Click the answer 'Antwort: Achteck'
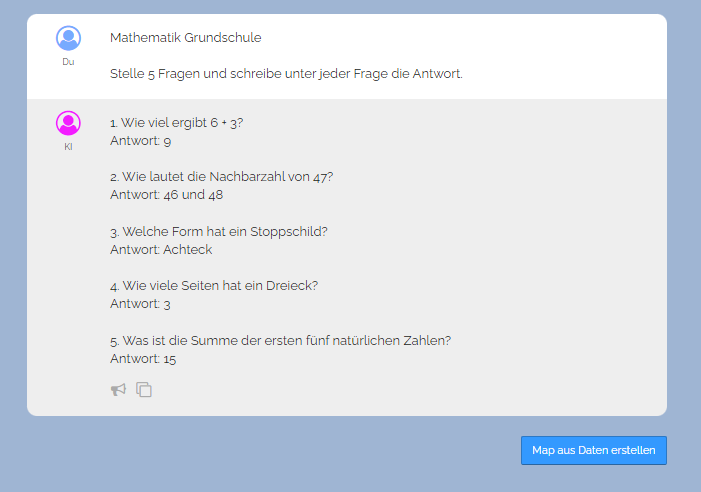 [x=160, y=249]
